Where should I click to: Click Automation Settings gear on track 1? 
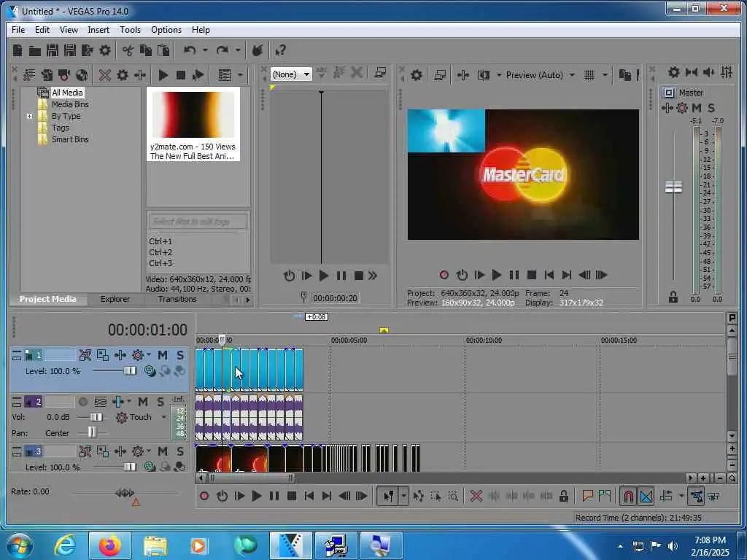coord(138,355)
